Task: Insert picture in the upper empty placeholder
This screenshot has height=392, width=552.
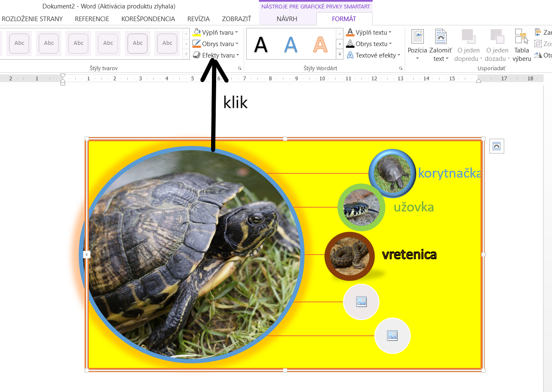Action: [x=361, y=302]
